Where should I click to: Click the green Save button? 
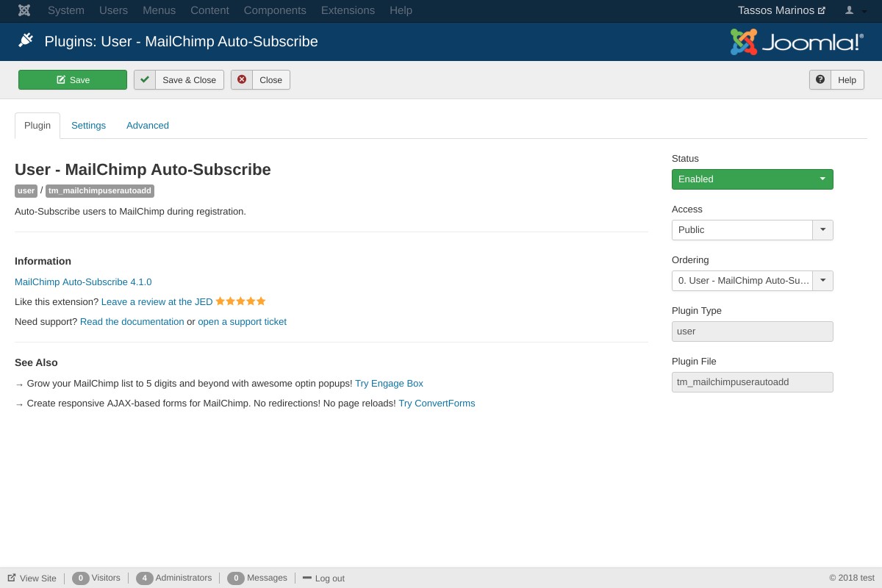tap(73, 79)
